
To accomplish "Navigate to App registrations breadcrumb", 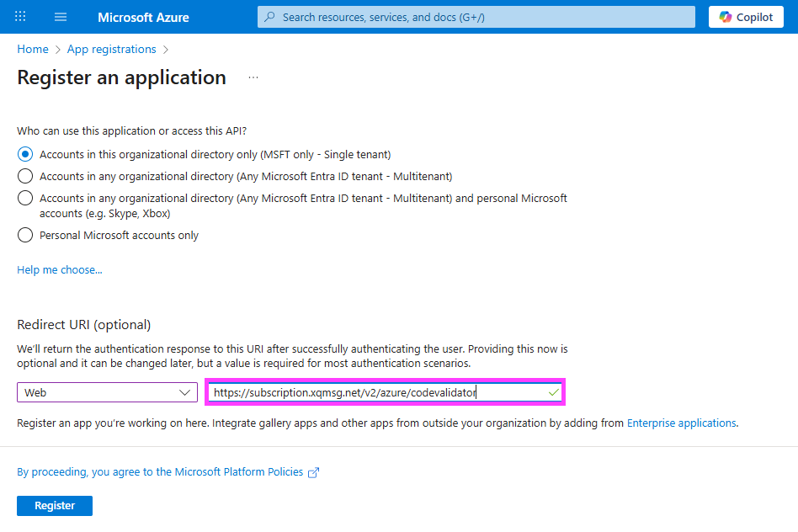I will (111, 50).
